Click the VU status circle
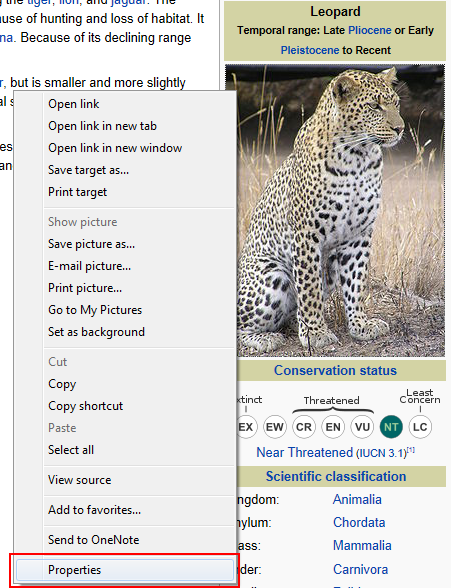The height and width of the screenshot is (588, 451). (x=362, y=427)
